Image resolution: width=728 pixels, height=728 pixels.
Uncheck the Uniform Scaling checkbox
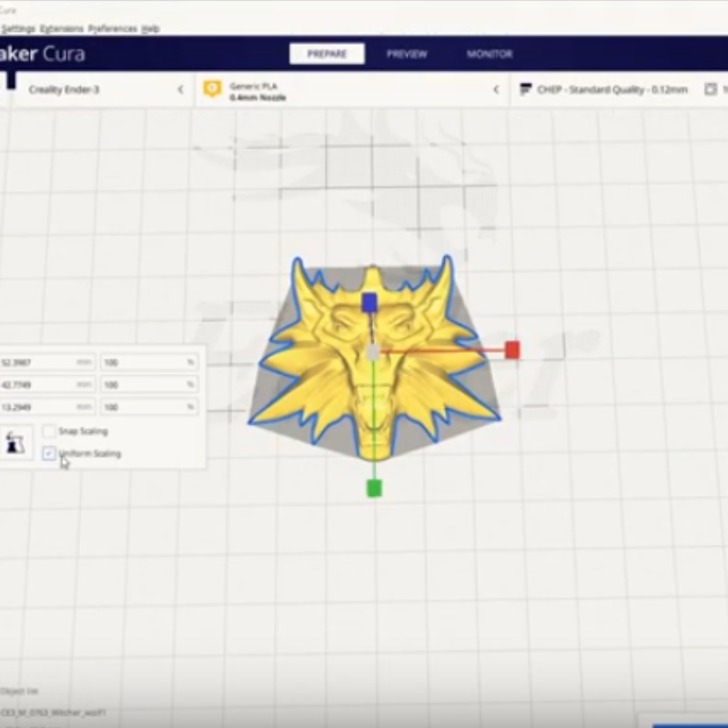(49, 453)
